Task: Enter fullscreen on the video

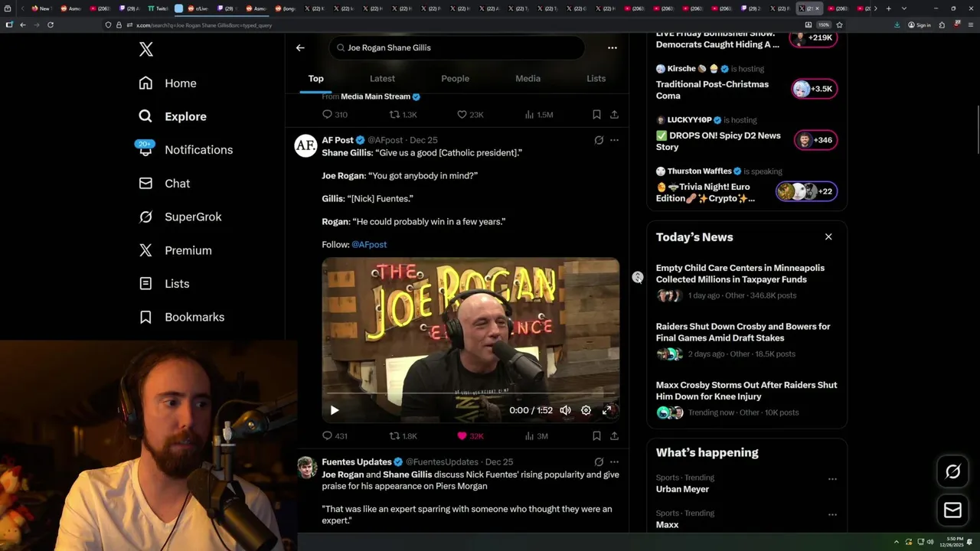Action: pos(607,410)
